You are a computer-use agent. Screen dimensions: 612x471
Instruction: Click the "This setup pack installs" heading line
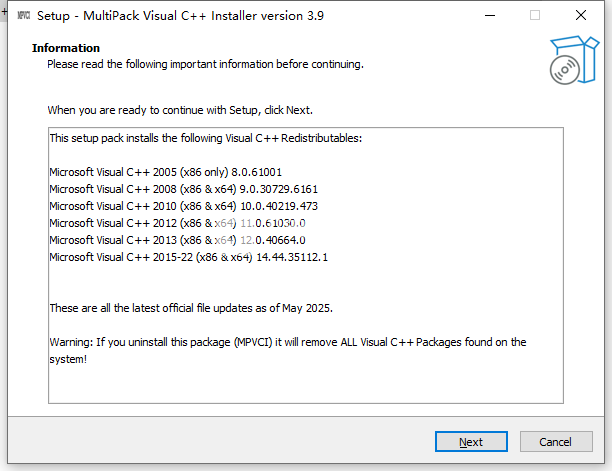point(206,138)
